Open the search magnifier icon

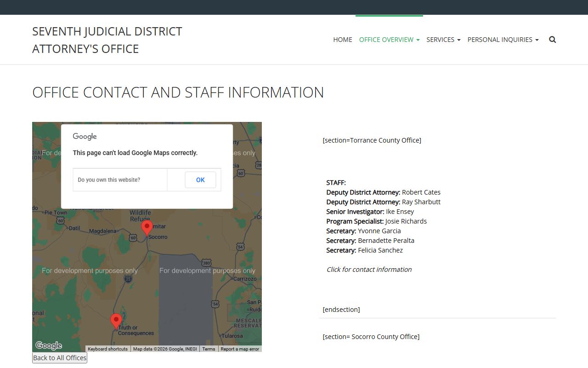pos(553,40)
